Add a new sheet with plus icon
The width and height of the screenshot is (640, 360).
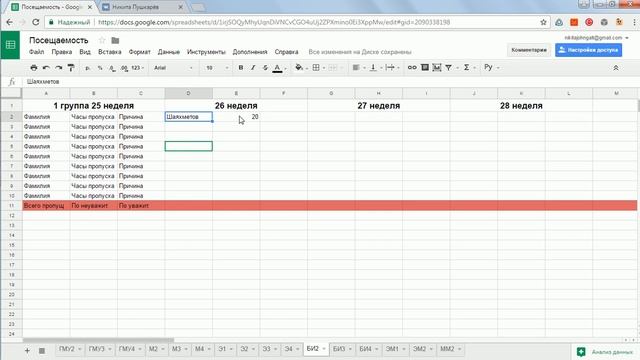[x=27, y=350]
